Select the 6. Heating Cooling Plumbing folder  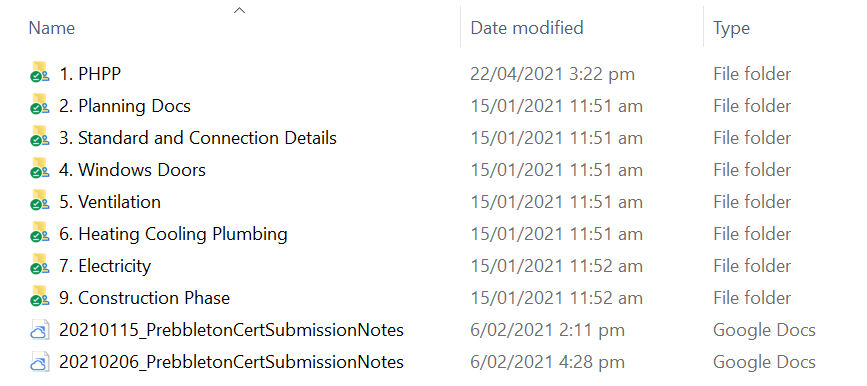pyautogui.click(x=173, y=234)
